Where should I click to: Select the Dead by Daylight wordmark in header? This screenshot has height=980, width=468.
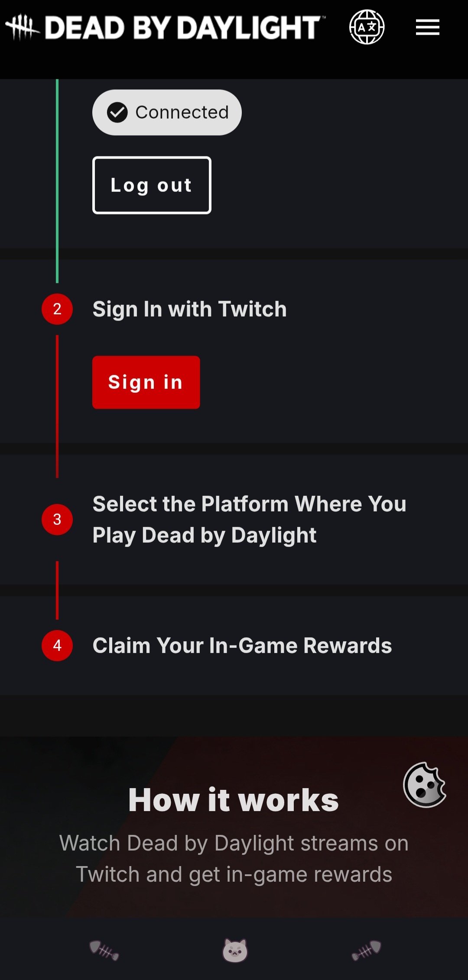pos(182,27)
